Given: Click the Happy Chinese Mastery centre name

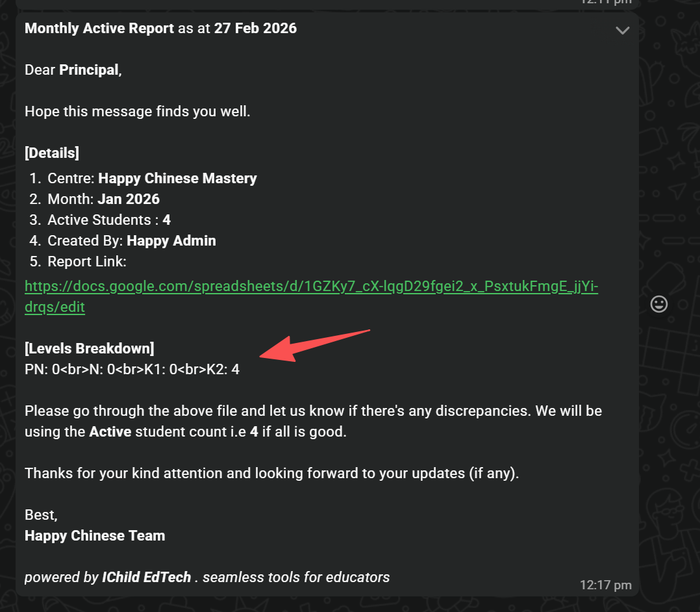Looking at the screenshot, I should tap(177, 178).
